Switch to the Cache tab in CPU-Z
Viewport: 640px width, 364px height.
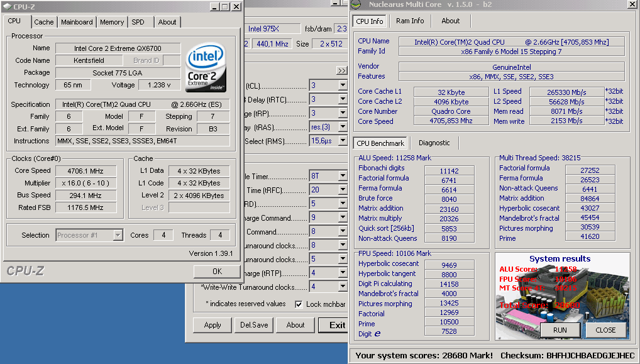(43, 22)
